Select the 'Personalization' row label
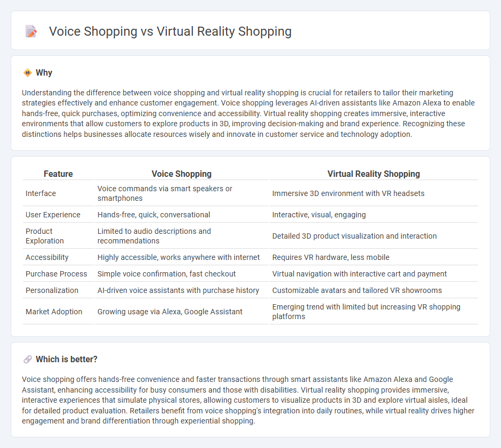The image size is (501, 448). coord(52,290)
